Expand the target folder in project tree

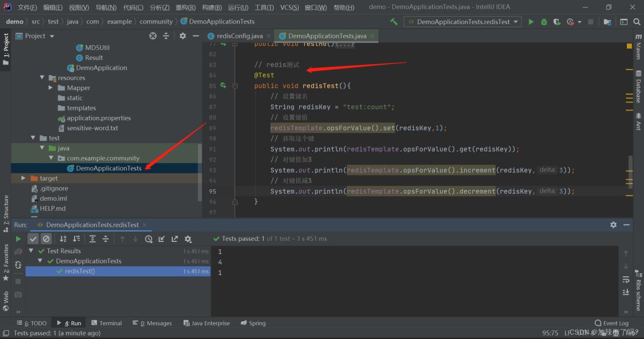click(23, 178)
